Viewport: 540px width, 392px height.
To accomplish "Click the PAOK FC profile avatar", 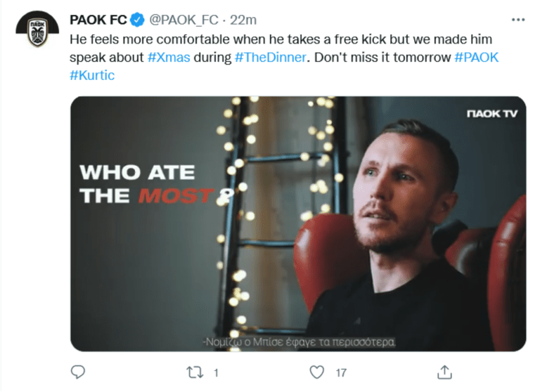I will point(37,30).
